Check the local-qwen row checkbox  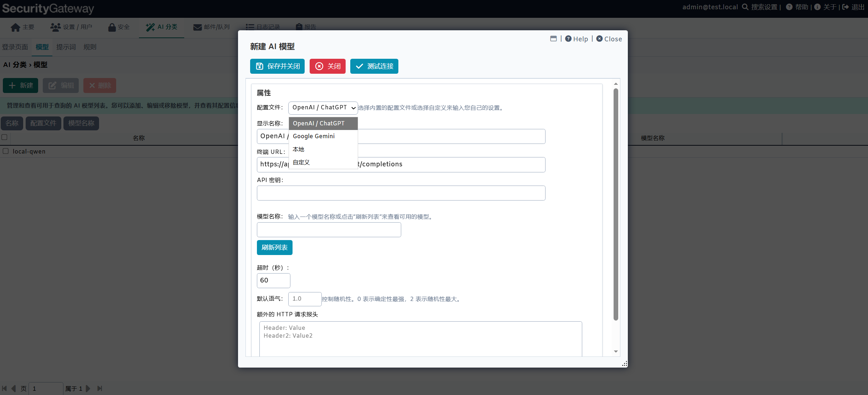(6, 151)
